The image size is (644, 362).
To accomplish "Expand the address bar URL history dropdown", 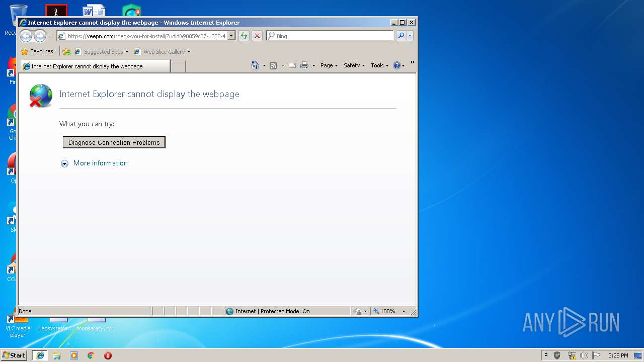I will pos(231,36).
